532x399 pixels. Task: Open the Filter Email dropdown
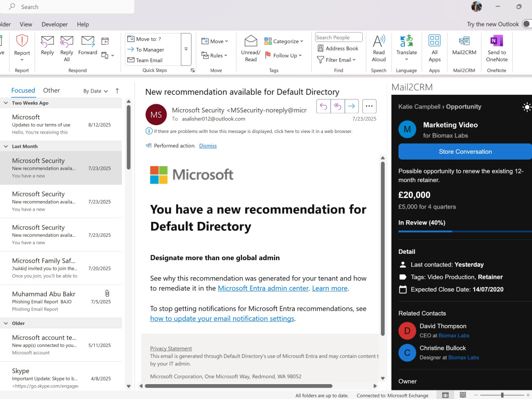click(336, 60)
